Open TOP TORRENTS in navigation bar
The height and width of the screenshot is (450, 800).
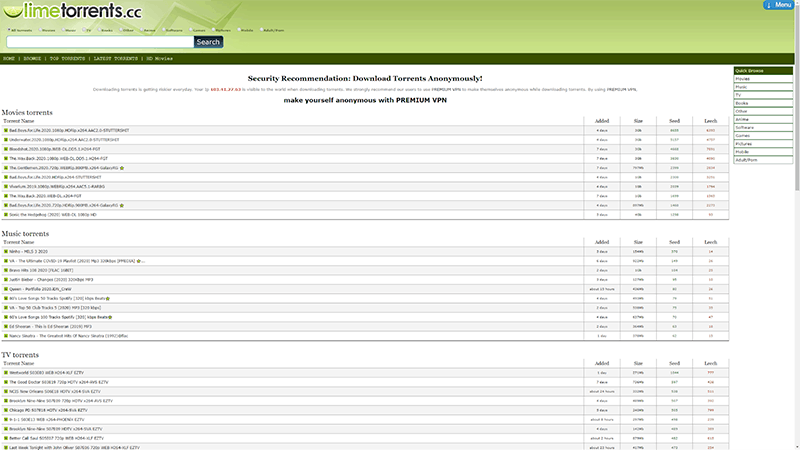67,59
